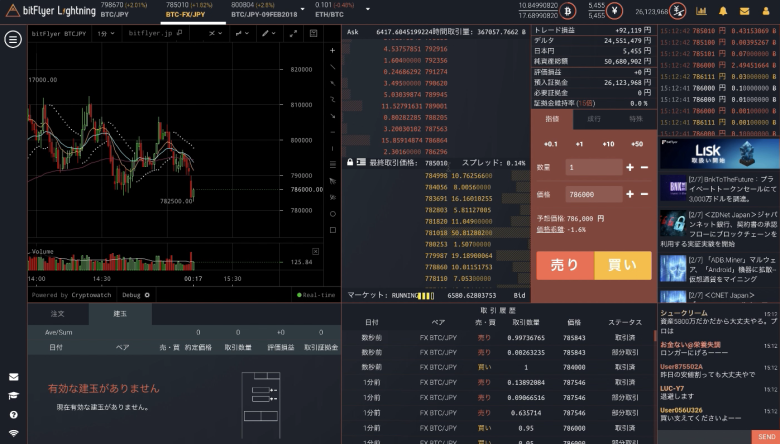Open the 1分 timeframe dropdown
Image resolution: width=780 pixels, height=444 pixels.
pos(106,33)
